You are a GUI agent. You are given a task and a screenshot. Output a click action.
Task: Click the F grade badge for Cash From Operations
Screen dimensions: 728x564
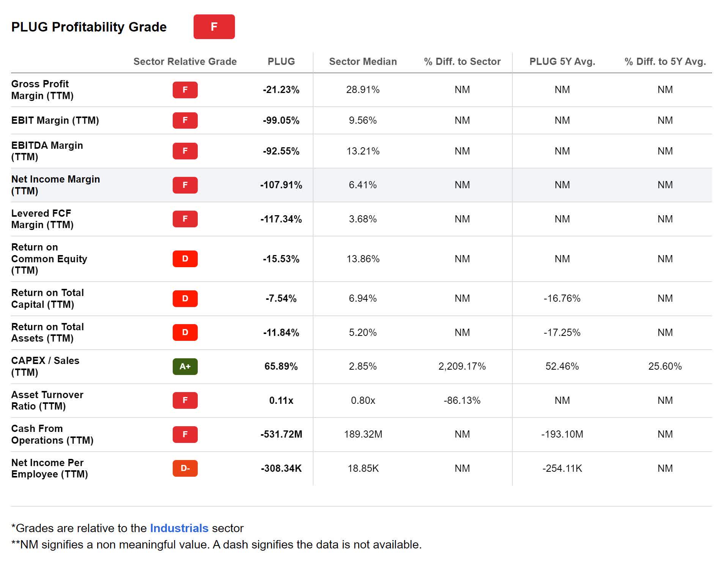coord(185,434)
